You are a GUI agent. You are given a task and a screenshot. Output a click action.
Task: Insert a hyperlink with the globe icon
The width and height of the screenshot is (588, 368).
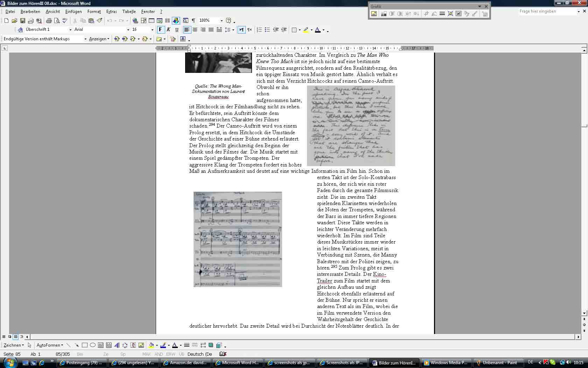point(135,21)
